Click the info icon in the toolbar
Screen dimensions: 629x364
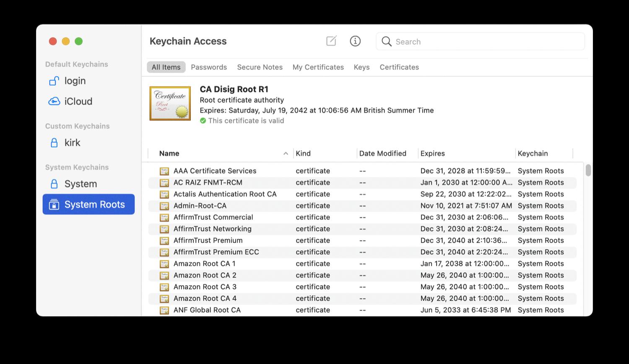coord(355,41)
